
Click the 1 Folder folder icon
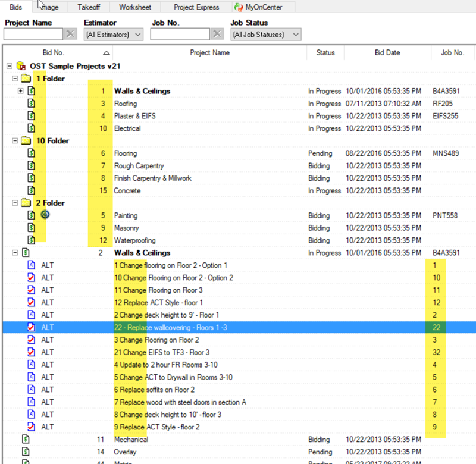click(x=26, y=79)
